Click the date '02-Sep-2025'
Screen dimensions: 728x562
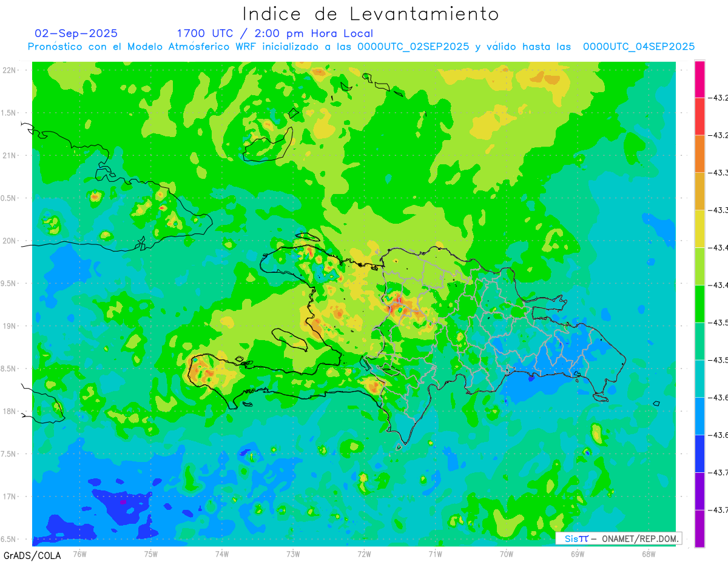point(76,33)
